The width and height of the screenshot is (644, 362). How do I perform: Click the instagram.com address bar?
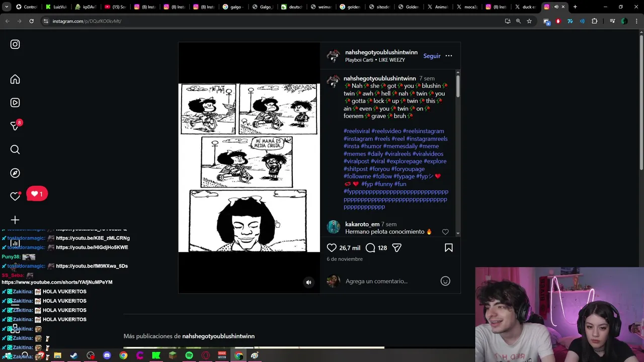point(272,21)
